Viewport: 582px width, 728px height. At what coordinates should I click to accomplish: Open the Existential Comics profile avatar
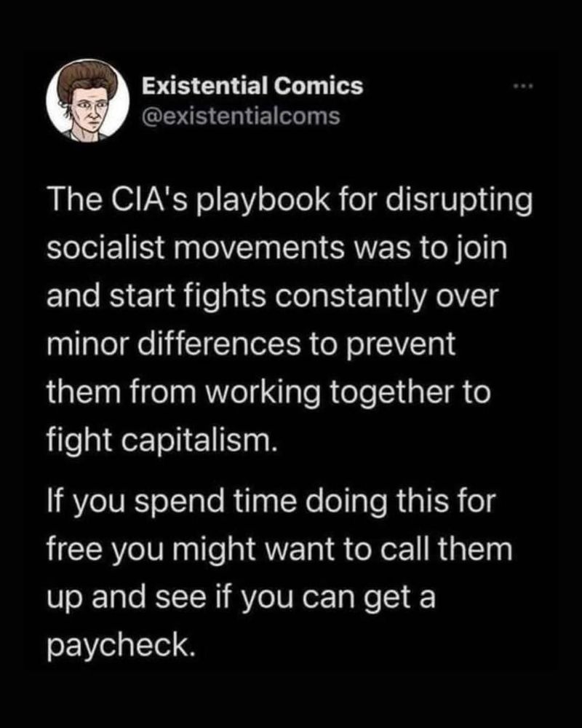[x=88, y=100]
